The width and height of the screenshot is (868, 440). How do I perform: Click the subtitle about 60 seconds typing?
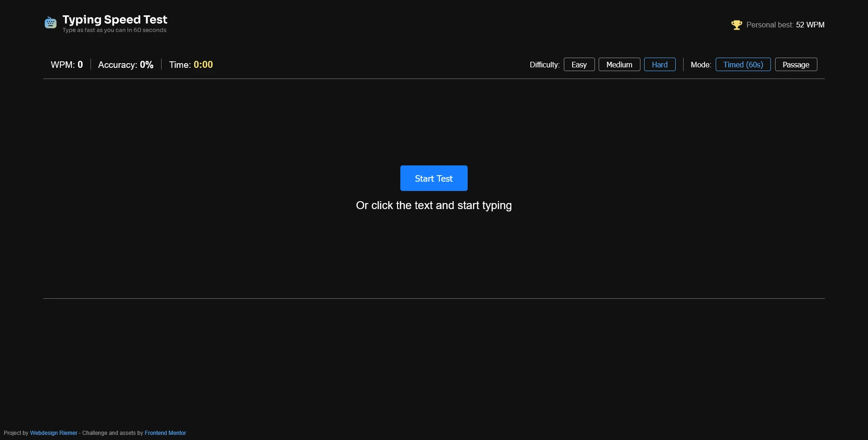114,30
